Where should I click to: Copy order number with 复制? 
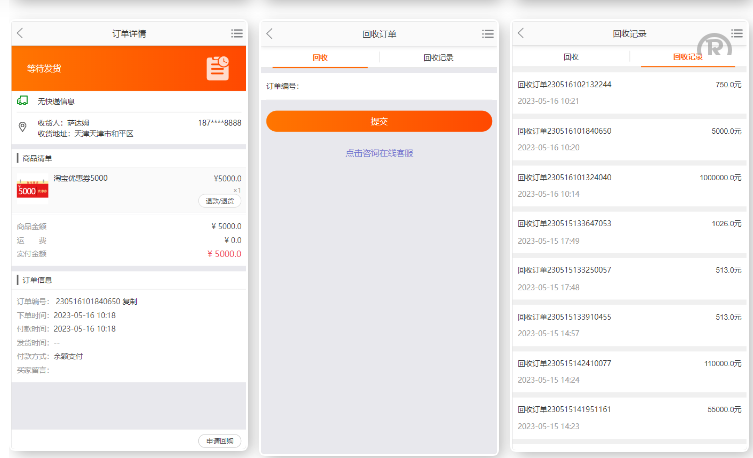click(130, 301)
